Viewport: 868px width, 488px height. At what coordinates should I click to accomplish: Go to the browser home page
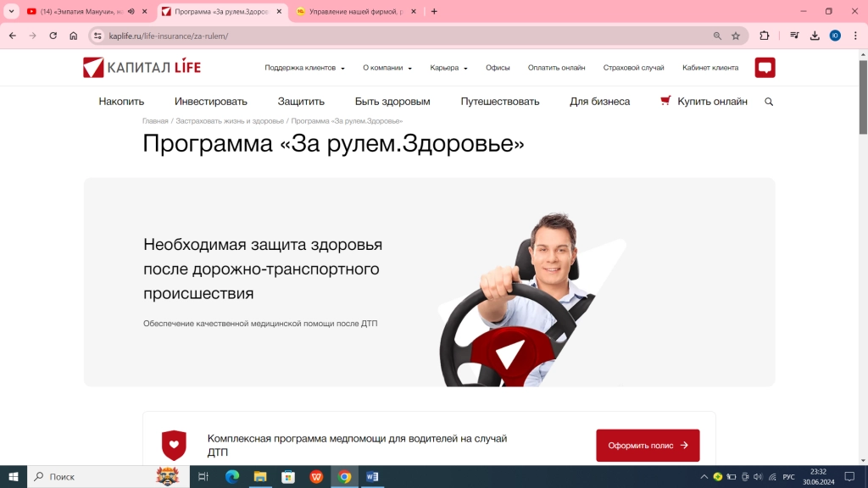(x=73, y=36)
